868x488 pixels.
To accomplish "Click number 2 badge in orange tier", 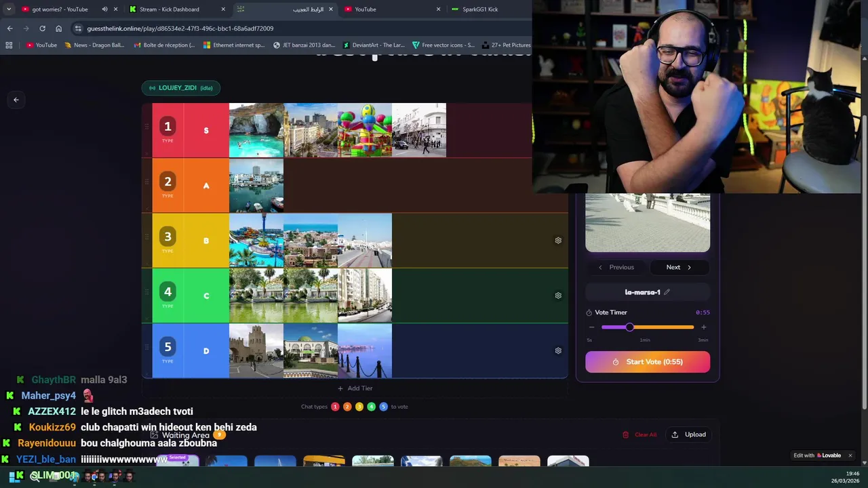I will [167, 181].
